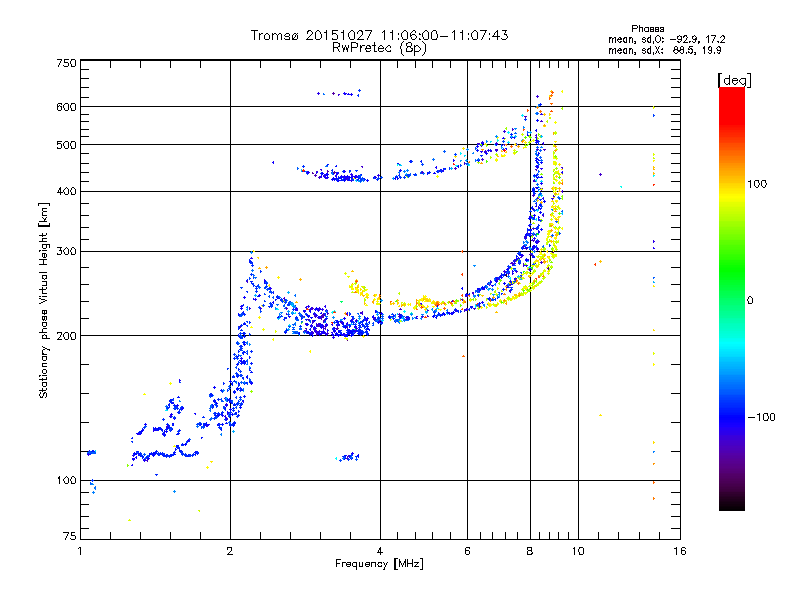
Task: Click x-axis tick label "6"
Action: [x=467, y=551]
